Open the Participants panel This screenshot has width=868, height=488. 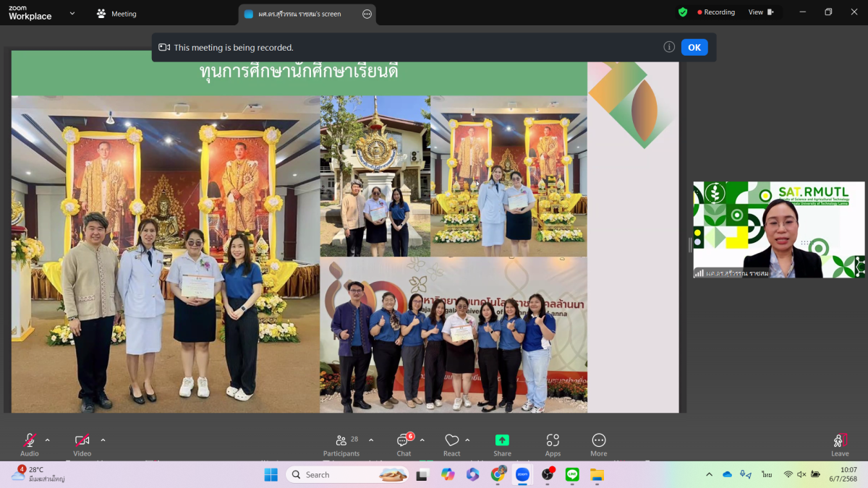coord(341,445)
